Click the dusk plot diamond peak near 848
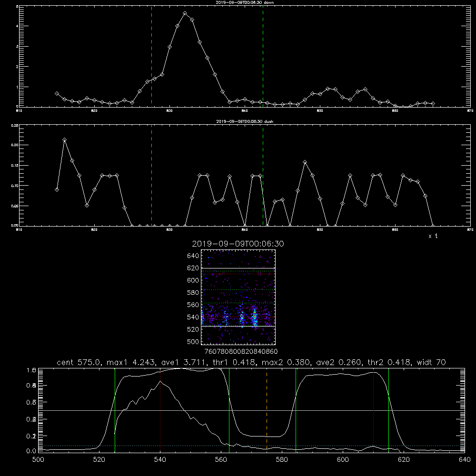 pyautogui.click(x=305, y=162)
